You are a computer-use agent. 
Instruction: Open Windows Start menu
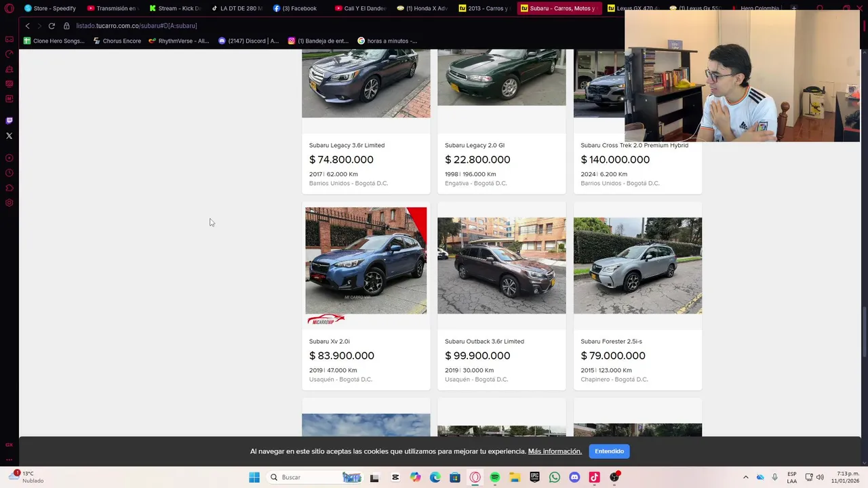click(x=254, y=477)
